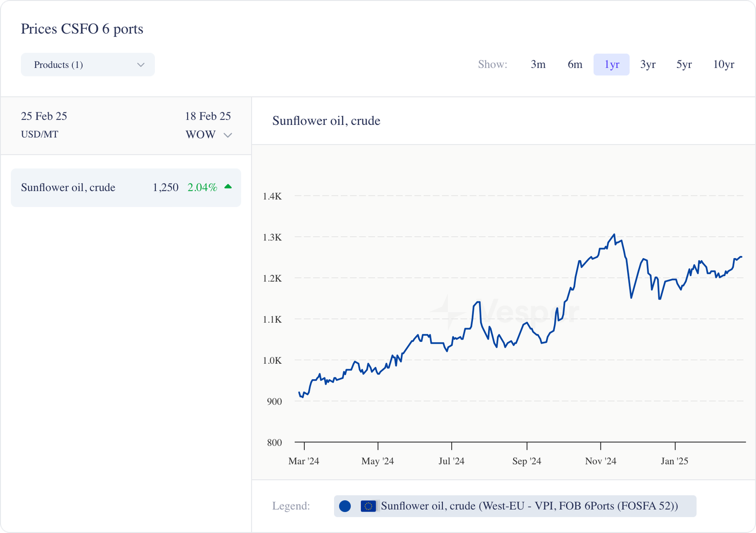Toggle the Sunflower oil legend entry
Screen dimensions: 756x533
pyautogui.click(x=515, y=506)
